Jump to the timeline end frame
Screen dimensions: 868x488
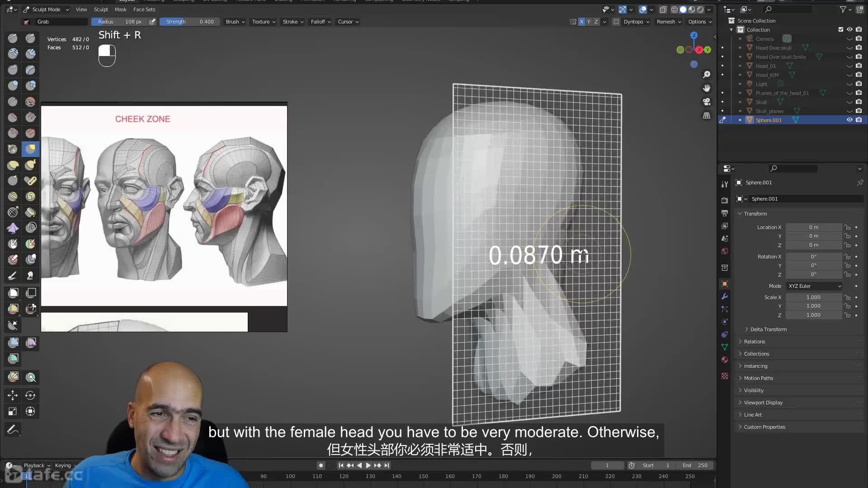pos(387,465)
